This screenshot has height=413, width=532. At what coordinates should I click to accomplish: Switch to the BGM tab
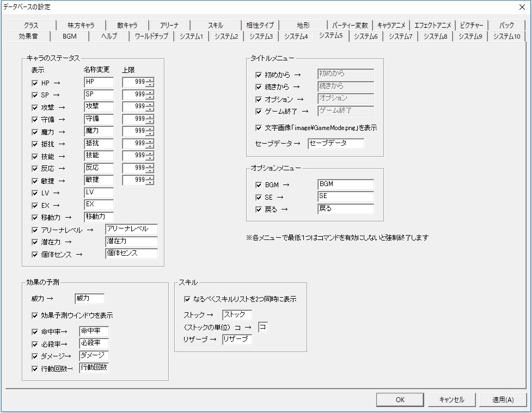[x=70, y=36]
